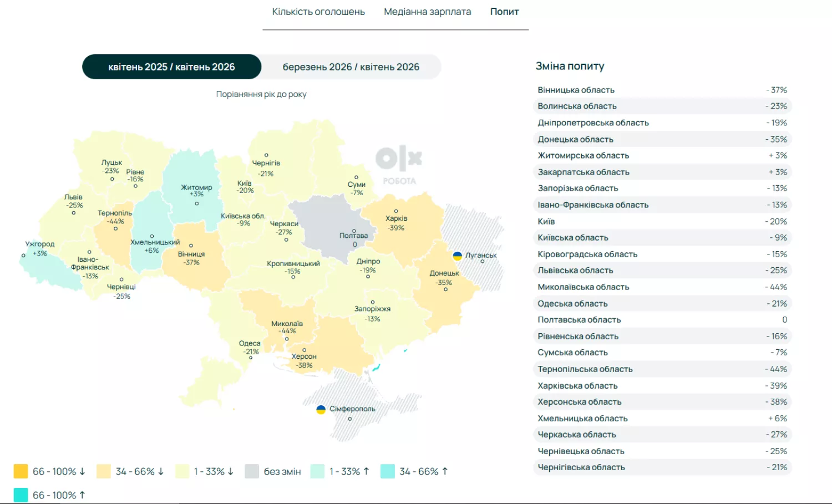Click the Дніпро -19% label on the map
The width and height of the screenshot is (832, 504).
tap(368, 266)
